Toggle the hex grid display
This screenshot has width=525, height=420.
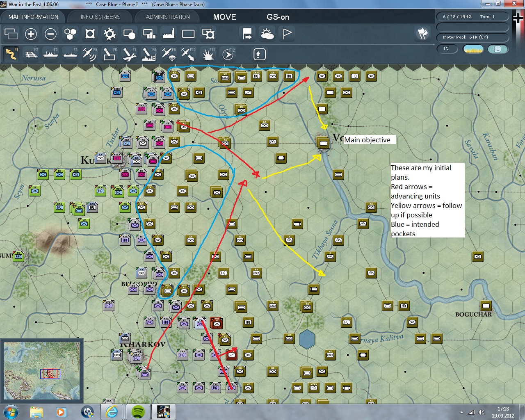coord(70,34)
